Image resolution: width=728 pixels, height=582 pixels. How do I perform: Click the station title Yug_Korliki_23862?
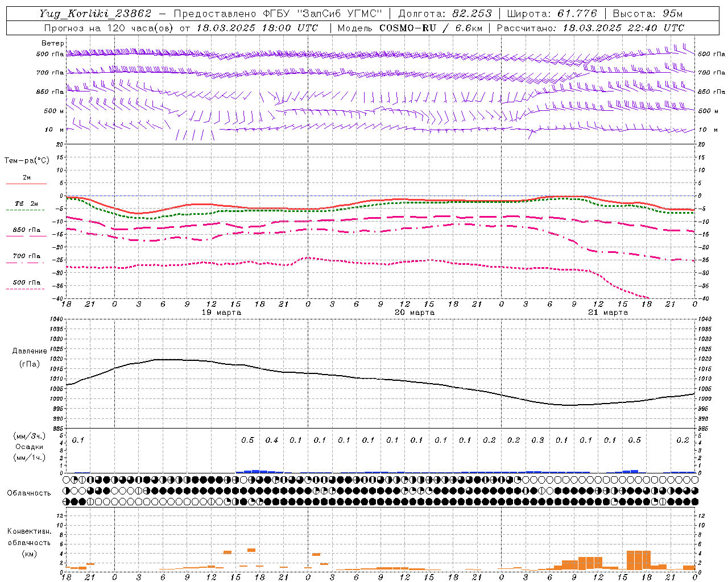coord(96,14)
